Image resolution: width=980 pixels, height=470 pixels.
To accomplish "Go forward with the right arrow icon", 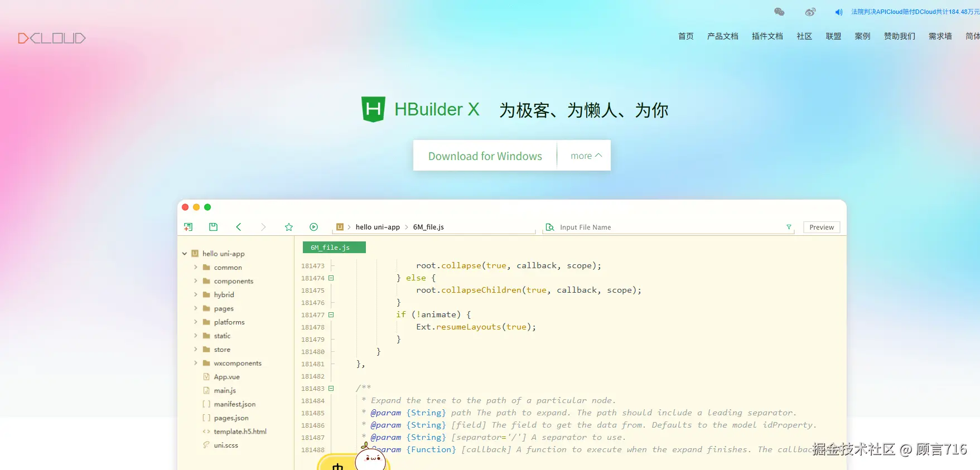I will [x=263, y=227].
